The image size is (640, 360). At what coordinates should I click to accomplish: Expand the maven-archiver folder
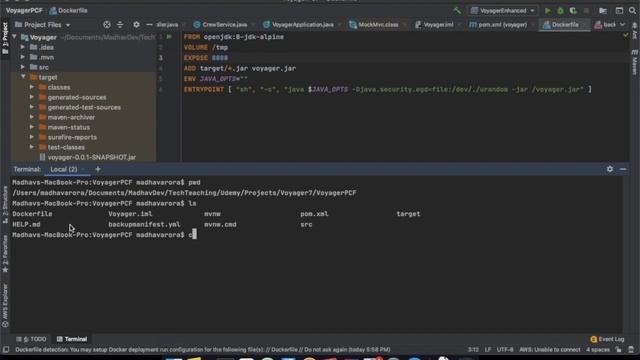pos(32,117)
